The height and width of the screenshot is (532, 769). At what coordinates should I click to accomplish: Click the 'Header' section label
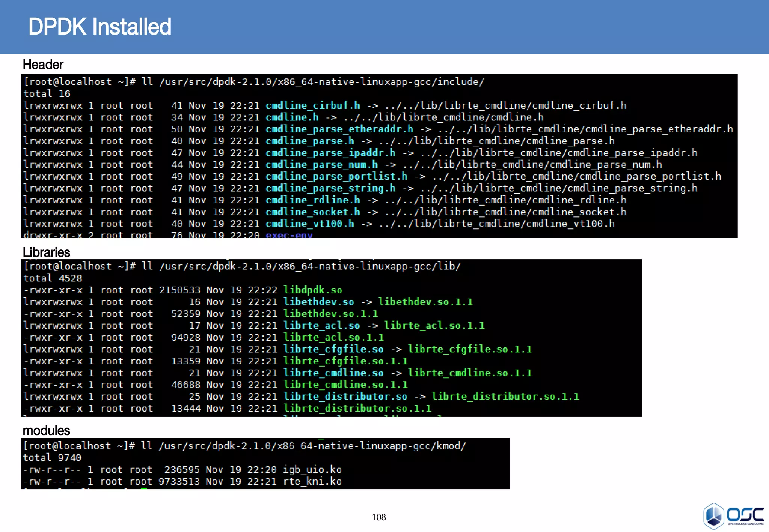point(43,65)
